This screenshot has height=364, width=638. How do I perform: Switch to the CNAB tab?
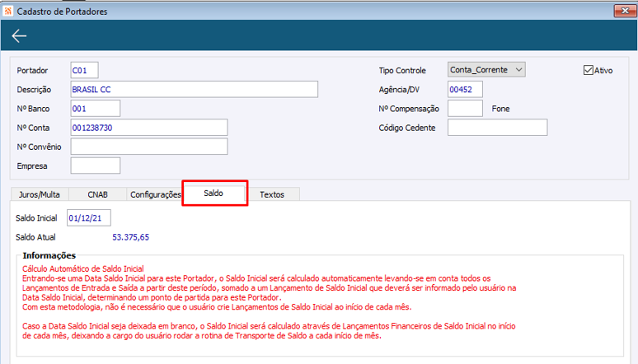(x=97, y=194)
